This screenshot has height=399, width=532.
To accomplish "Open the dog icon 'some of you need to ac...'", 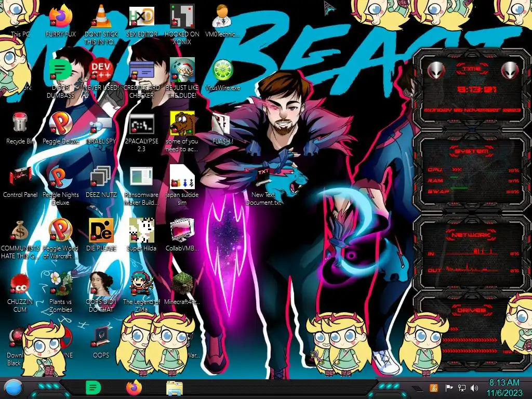I will 182,131.
